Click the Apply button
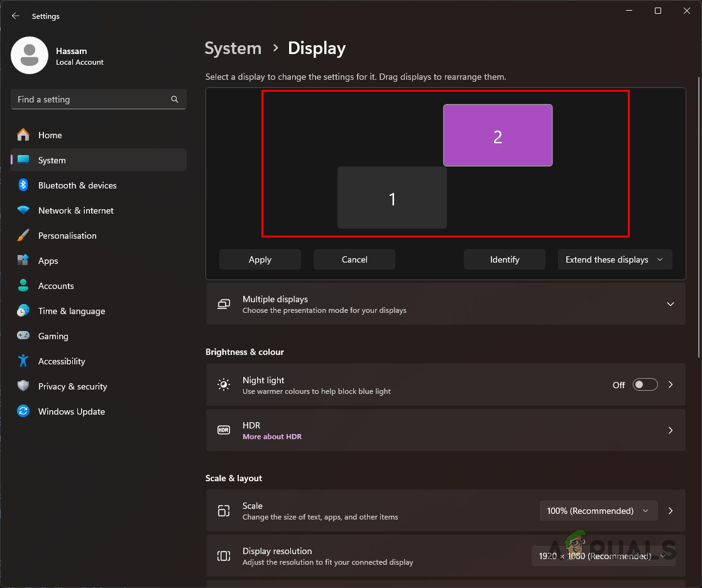 (x=260, y=259)
